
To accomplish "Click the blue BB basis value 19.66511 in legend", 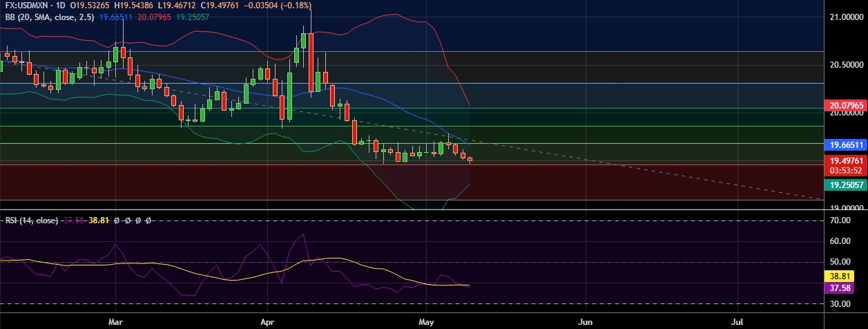I will [117, 17].
